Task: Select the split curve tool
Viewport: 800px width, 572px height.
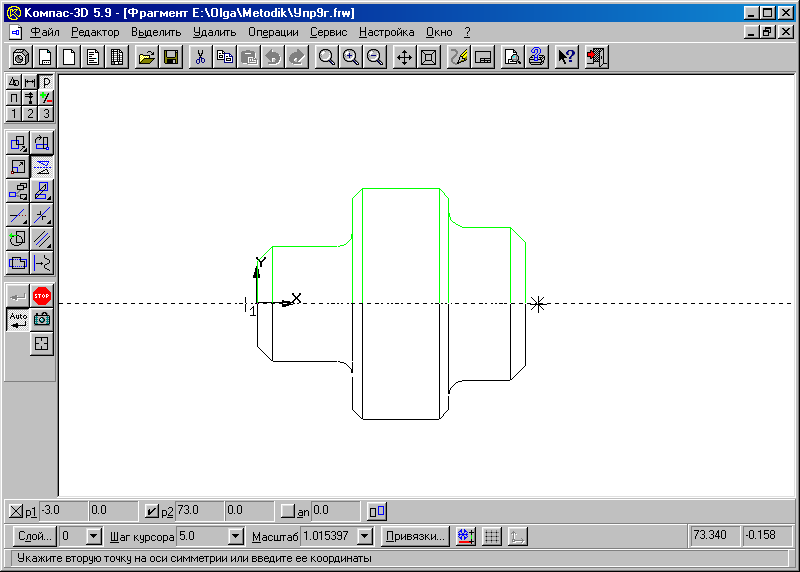Action: click(42, 215)
